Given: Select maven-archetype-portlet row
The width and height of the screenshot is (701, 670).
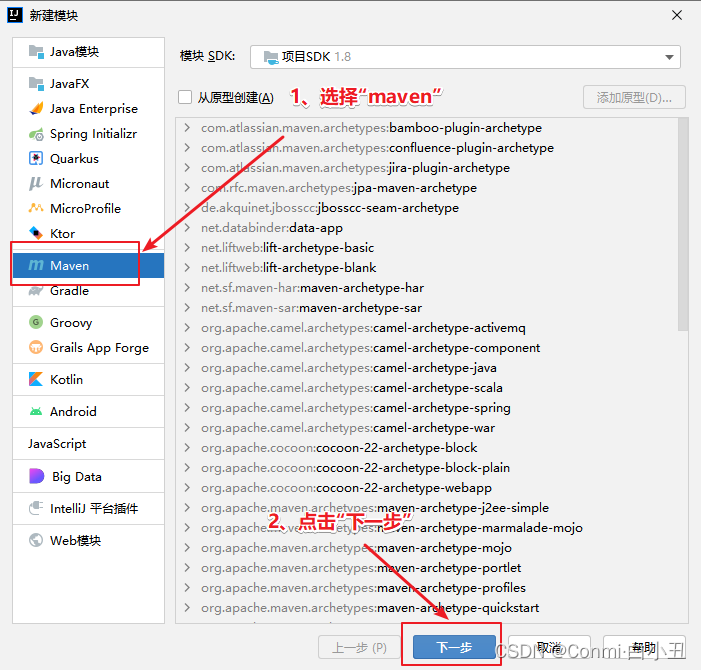Looking at the screenshot, I should pos(427,568).
